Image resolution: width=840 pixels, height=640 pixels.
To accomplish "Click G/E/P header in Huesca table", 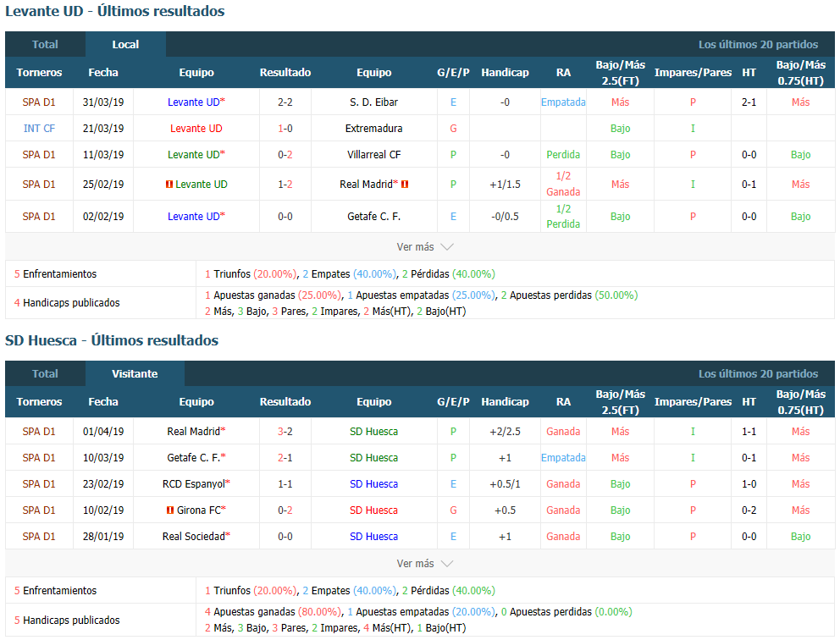I will point(453,401).
